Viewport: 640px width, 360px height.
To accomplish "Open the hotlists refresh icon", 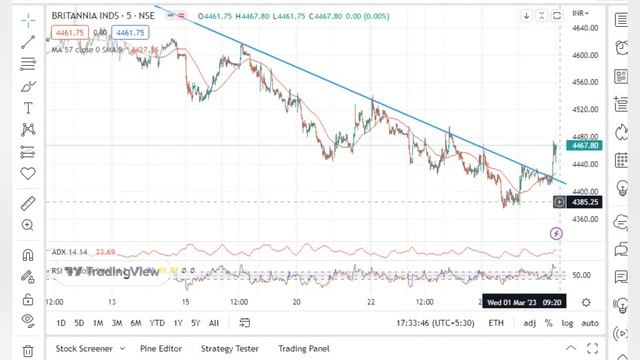I will (621, 132).
